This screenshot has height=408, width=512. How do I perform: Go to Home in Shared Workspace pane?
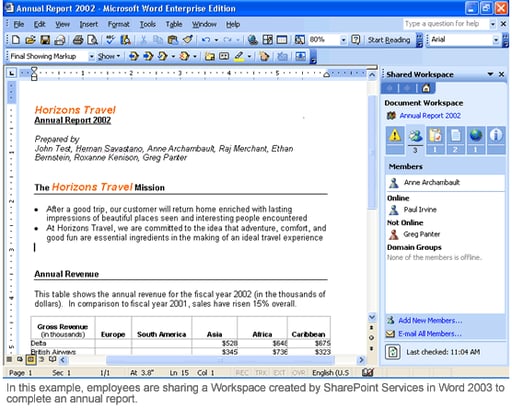pos(426,88)
